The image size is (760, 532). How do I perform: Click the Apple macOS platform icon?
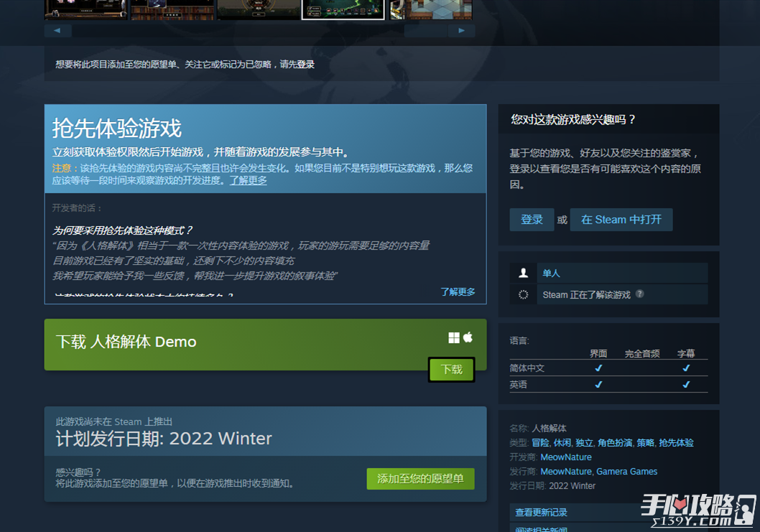(468, 337)
